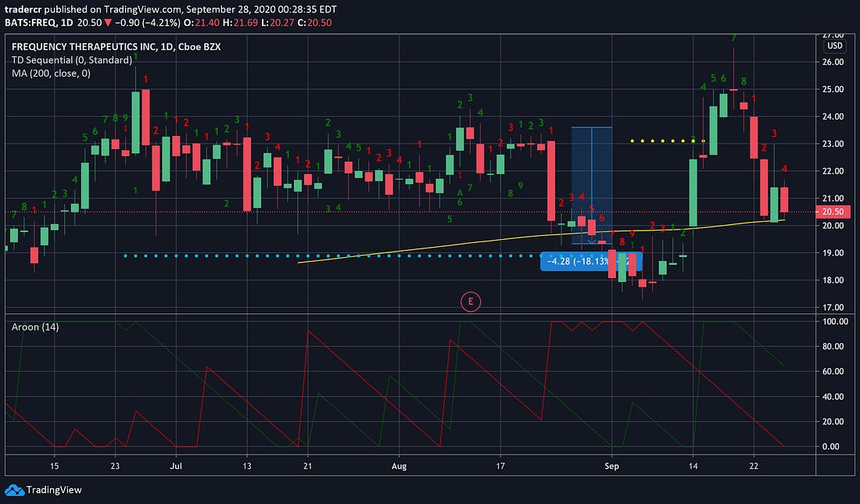860x504 pixels.
Task: Click the red 20.50 price label
Action: (x=833, y=212)
